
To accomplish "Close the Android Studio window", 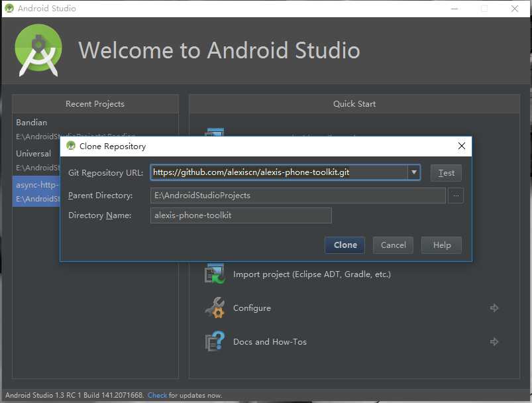I will pyautogui.click(x=514, y=9).
